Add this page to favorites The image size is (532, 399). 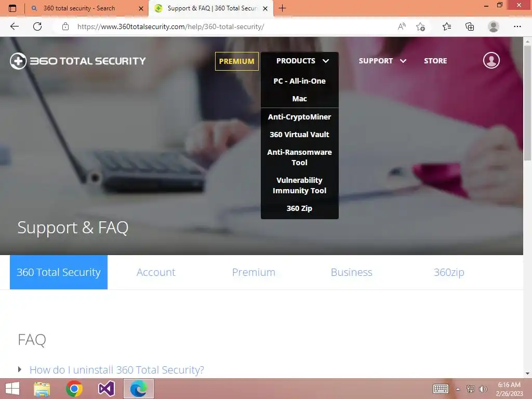tap(420, 26)
